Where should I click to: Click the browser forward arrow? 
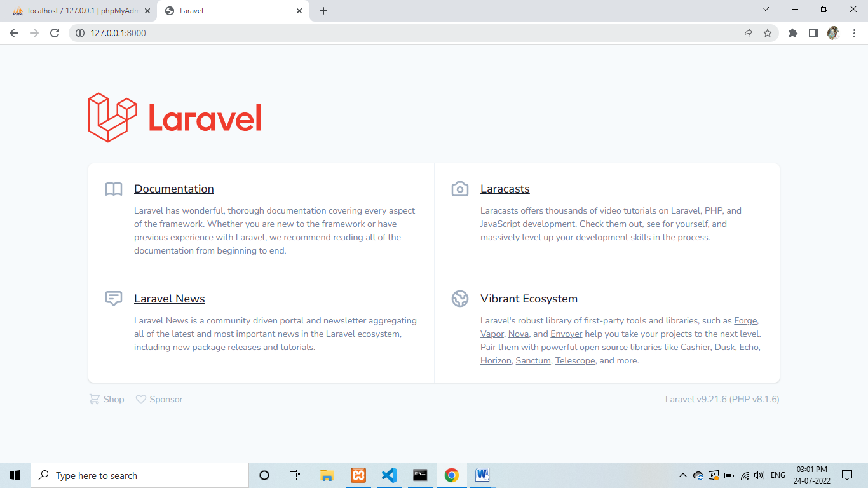point(34,33)
